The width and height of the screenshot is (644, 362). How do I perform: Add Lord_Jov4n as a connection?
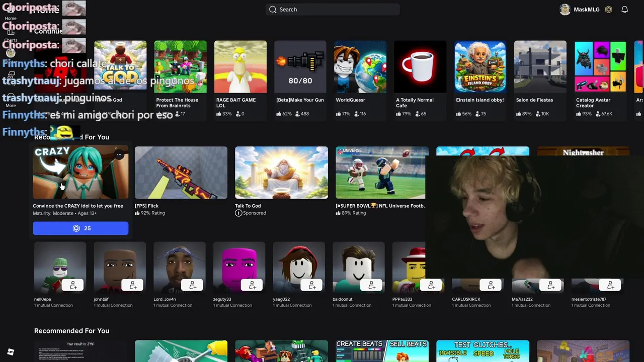point(192,285)
